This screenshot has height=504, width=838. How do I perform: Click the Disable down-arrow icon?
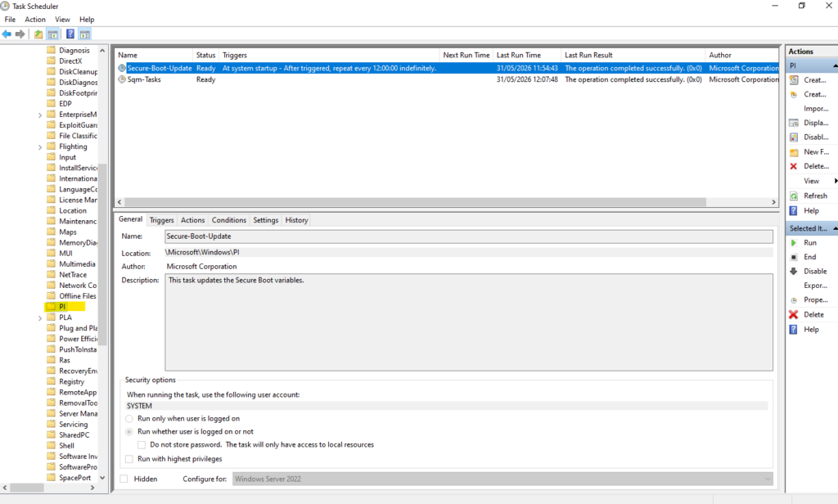(x=794, y=271)
